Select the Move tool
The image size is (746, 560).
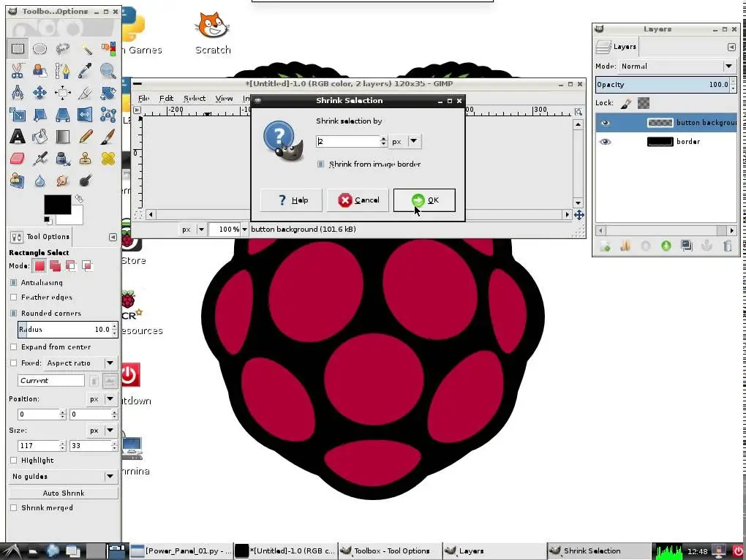40,92
